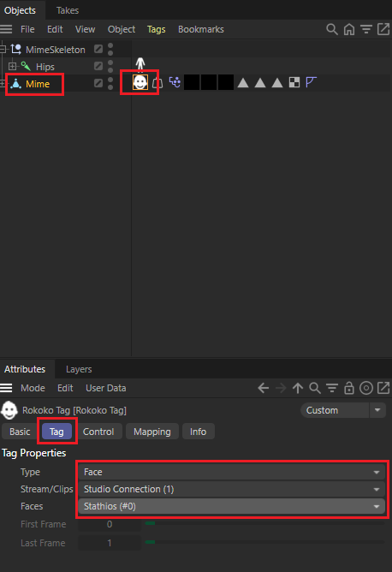Open search in Object Manager
392x572 pixels.
click(332, 29)
